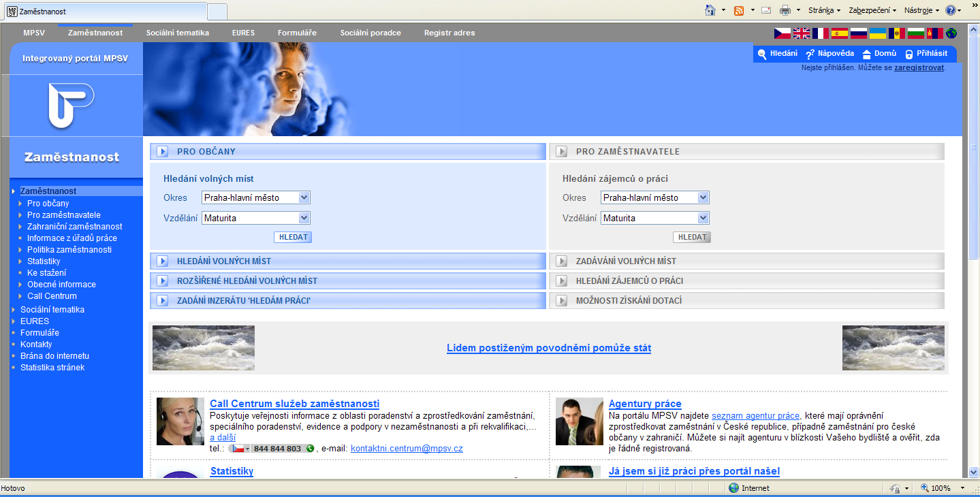980x497 pixels.
Task: Switch site language to Czech flag
Action: click(783, 33)
